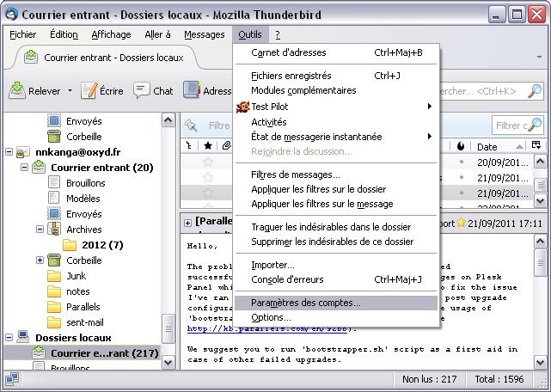The width and height of the screenshot is (551, 392).
Task: Click message body scroll down arrow
Action: pyautogui.click(x=540, y=363)
